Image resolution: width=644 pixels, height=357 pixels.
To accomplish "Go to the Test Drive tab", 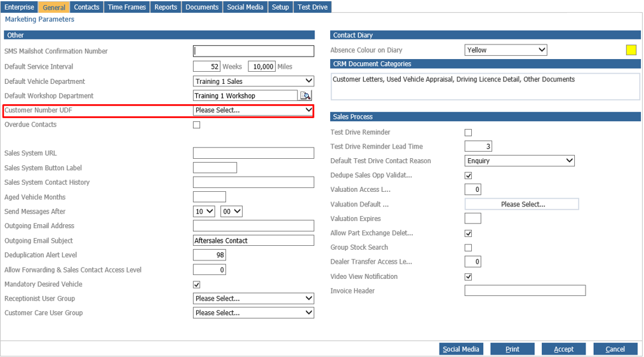I will pyautogui.click(x=312, y=7).
